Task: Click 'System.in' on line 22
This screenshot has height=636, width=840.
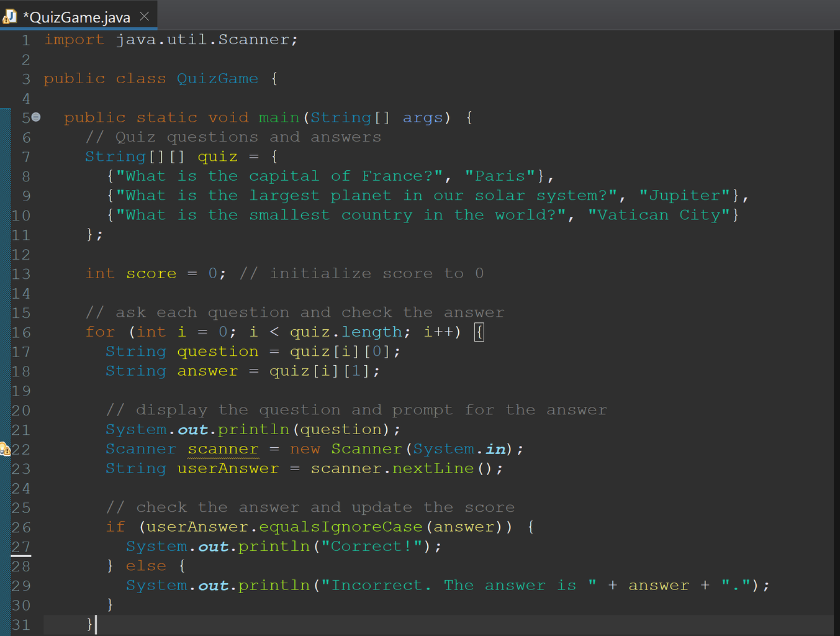Action: click(x=459, y=450)
